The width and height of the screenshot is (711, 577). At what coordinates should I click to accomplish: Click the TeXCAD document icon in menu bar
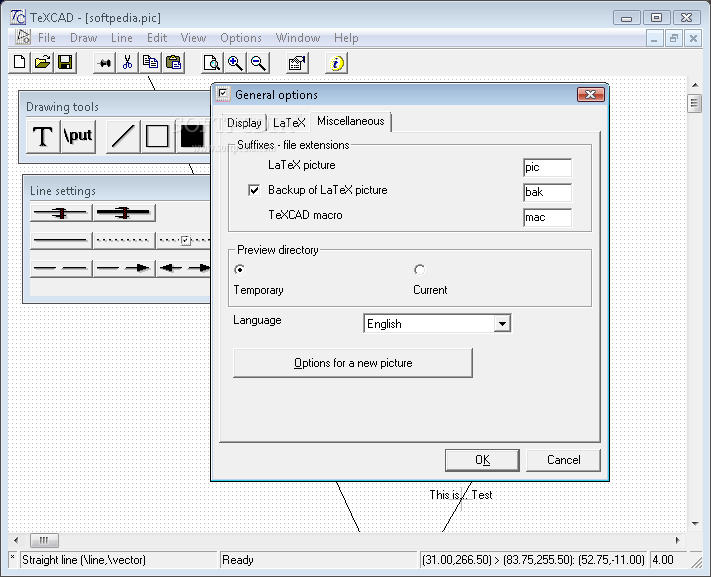pyautogui.click(x=22, y=37)
